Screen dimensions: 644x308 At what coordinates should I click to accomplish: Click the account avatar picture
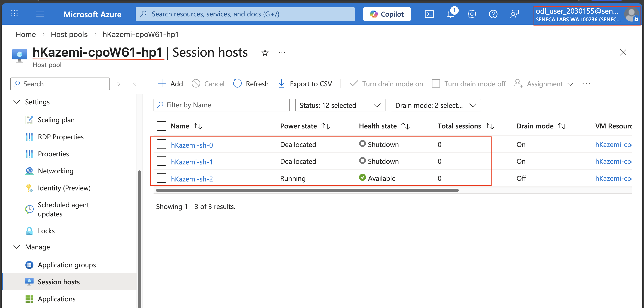click(x=631, y=14)
